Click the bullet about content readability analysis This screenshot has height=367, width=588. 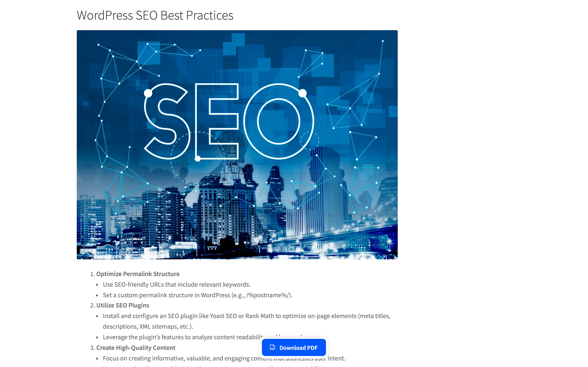pos(211,337)
